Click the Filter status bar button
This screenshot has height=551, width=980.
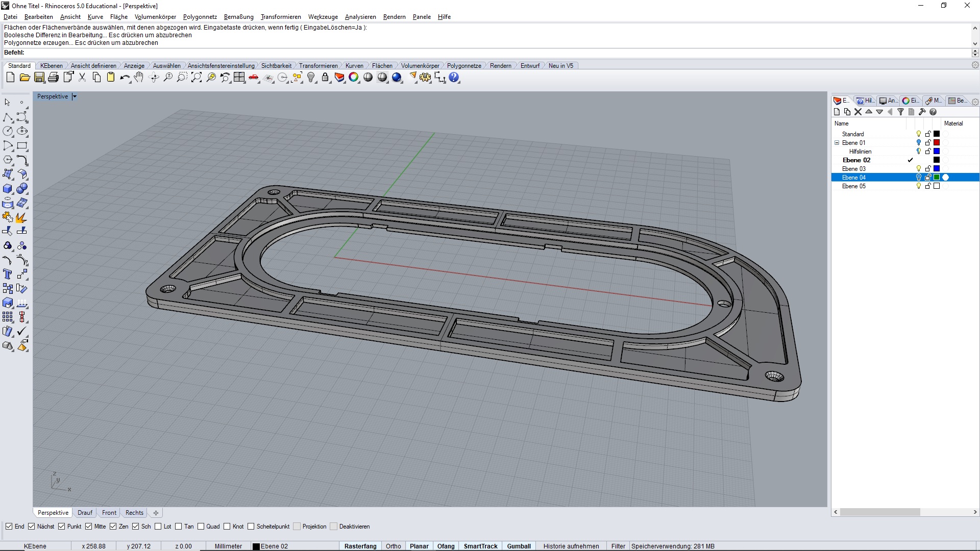point(618,546)
